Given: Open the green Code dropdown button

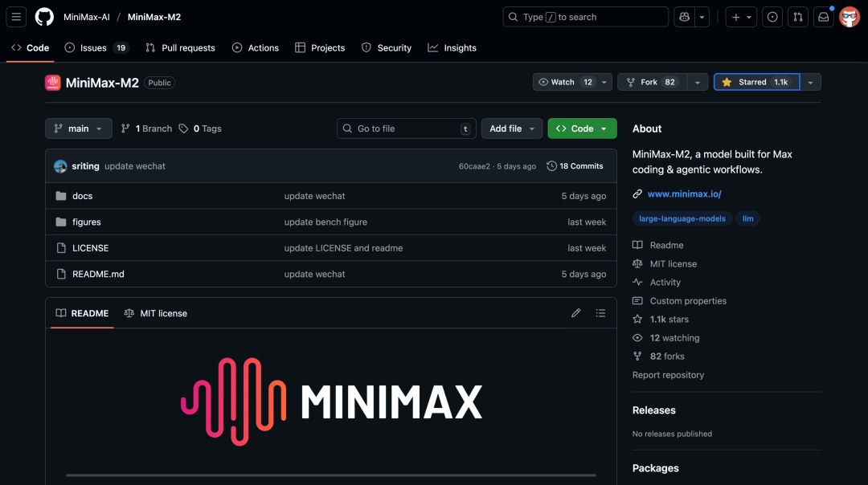Looking at the screenshot, I should pyautogui.click(x=582, y=128).
